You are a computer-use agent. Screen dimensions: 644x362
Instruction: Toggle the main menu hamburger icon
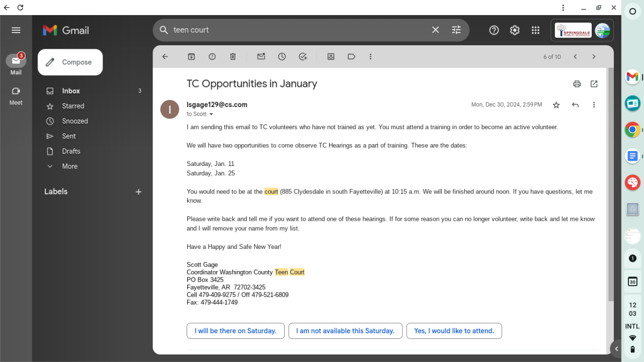pos(16,30)
